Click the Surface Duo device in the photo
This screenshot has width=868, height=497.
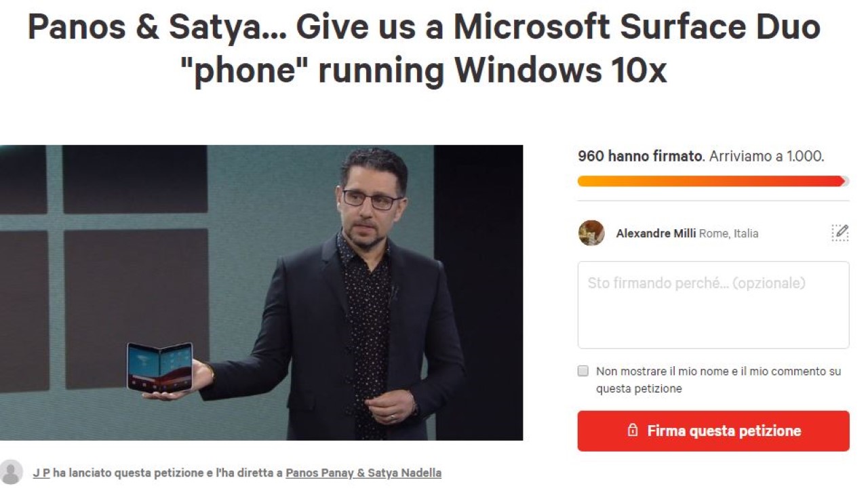(x=160, y=367)
